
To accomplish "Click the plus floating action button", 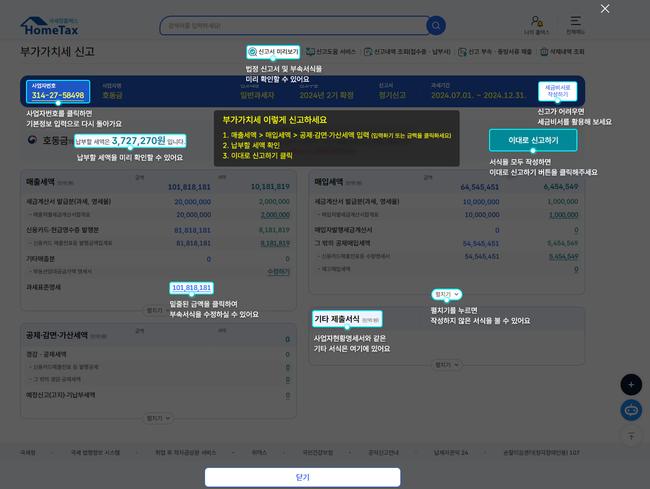I will 631,384.
